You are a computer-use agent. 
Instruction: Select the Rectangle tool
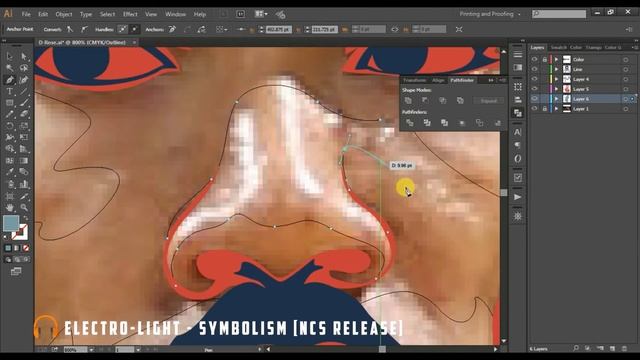10,102
